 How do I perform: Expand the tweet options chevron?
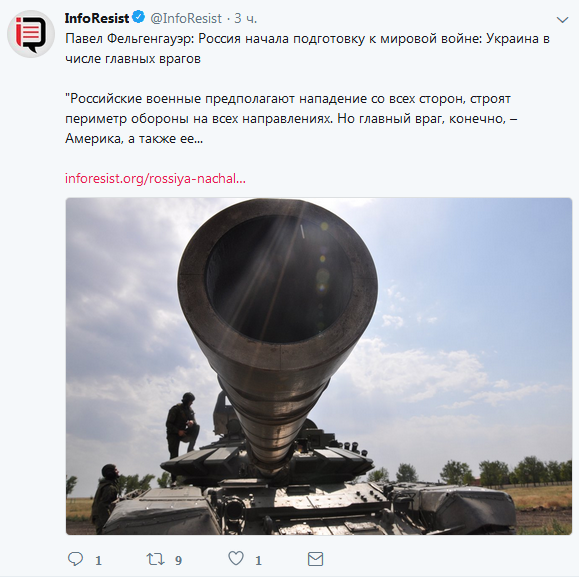pyautogui.click(x=562, y=20)
